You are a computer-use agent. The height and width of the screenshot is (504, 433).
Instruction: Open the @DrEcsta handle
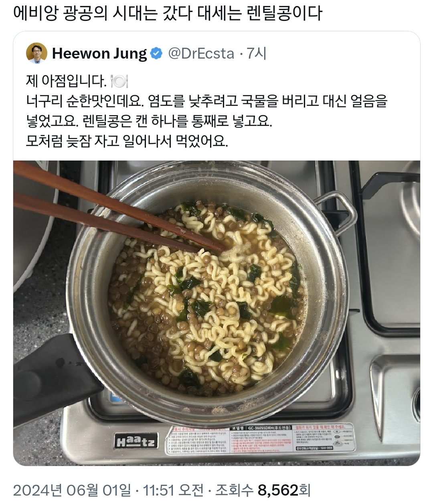201,53
